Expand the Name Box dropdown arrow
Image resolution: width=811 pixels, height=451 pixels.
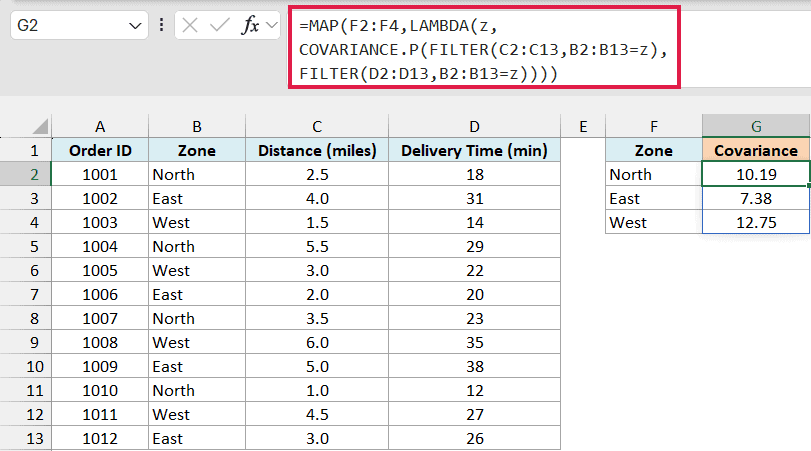(x=135, y=26)
